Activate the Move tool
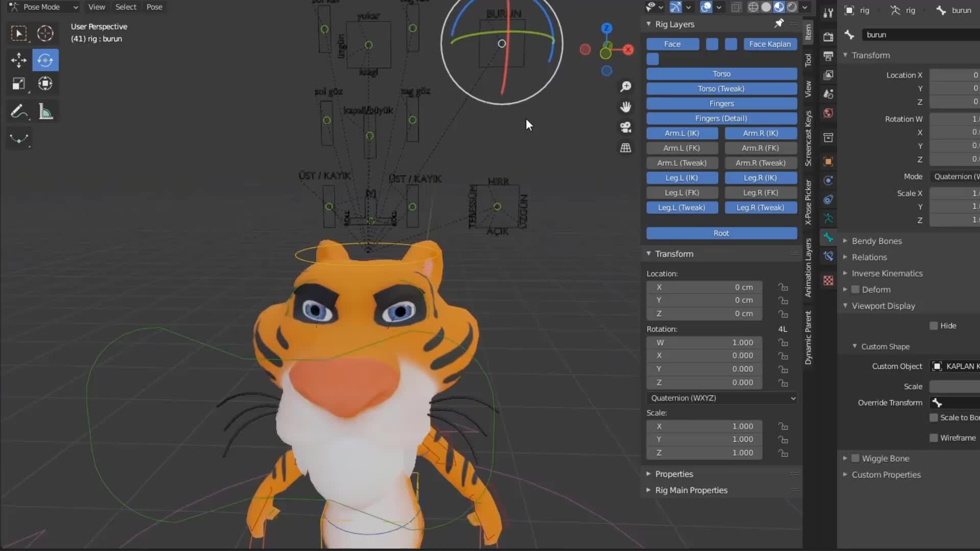The width and height of the screenshot is (980, 551). [19, 60]
